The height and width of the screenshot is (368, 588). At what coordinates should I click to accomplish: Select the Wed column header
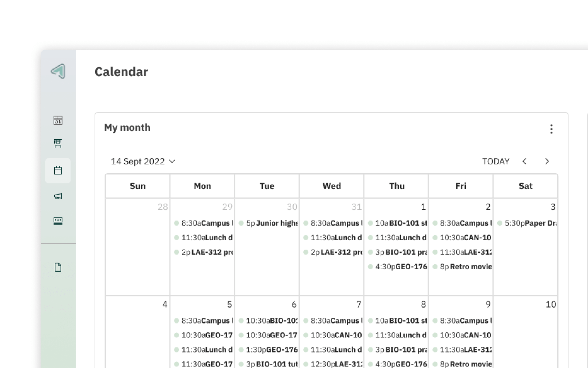tap(332, 186)
